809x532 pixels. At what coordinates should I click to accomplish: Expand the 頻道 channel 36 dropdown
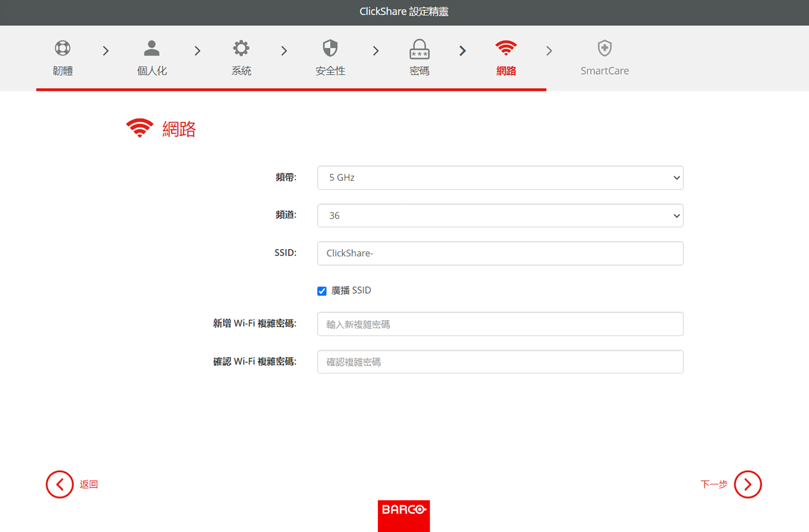coord(500,216)
